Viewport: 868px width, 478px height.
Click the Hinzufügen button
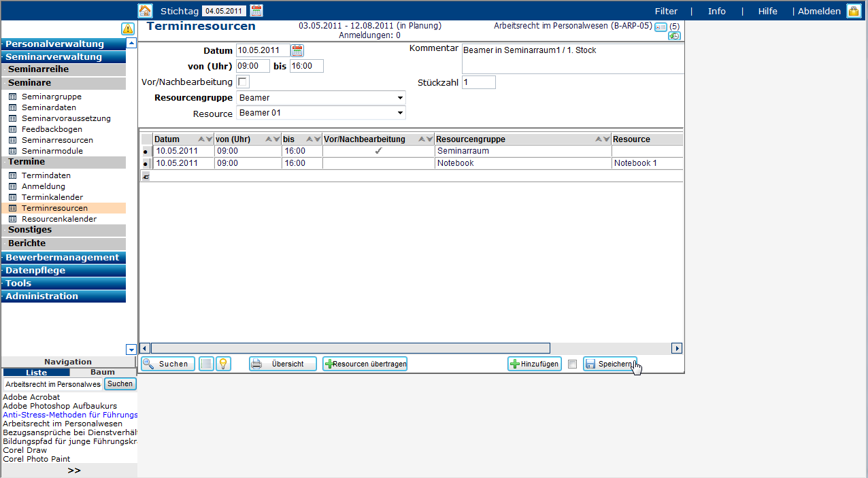[x=534, y=364]
